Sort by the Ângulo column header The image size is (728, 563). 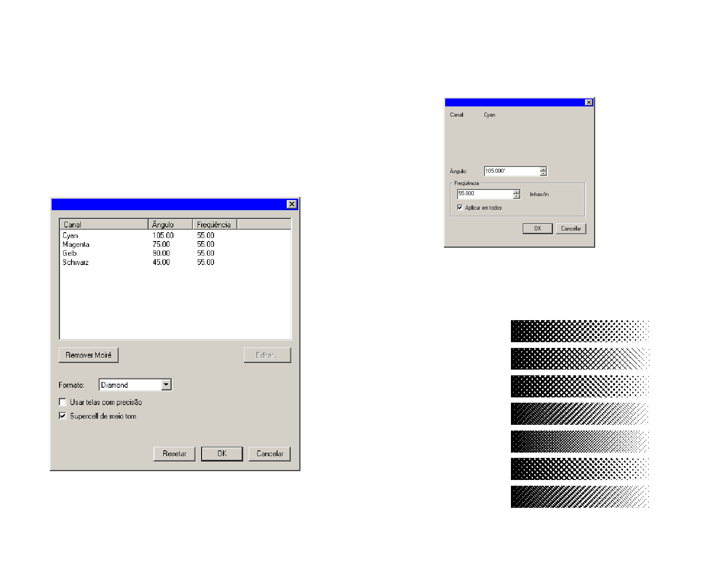pyautogui.click(x=170, y=224)
